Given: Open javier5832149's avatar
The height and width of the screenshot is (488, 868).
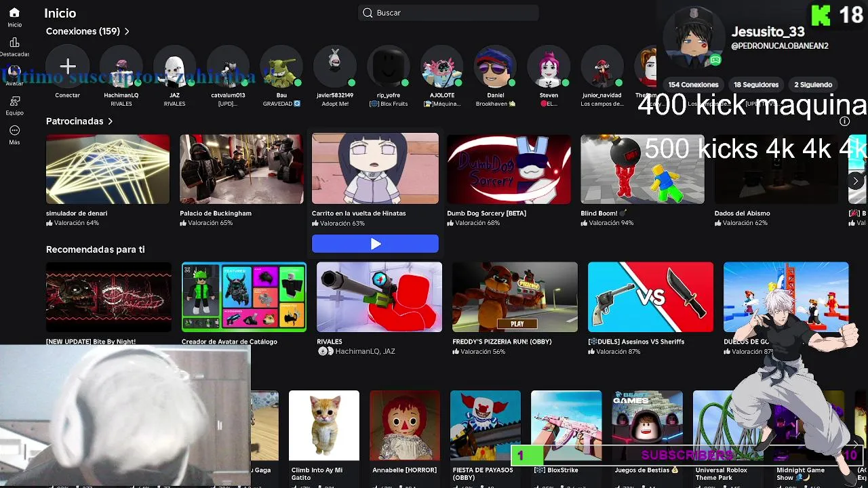Looking at the screenshot, I should pos(335,66).
